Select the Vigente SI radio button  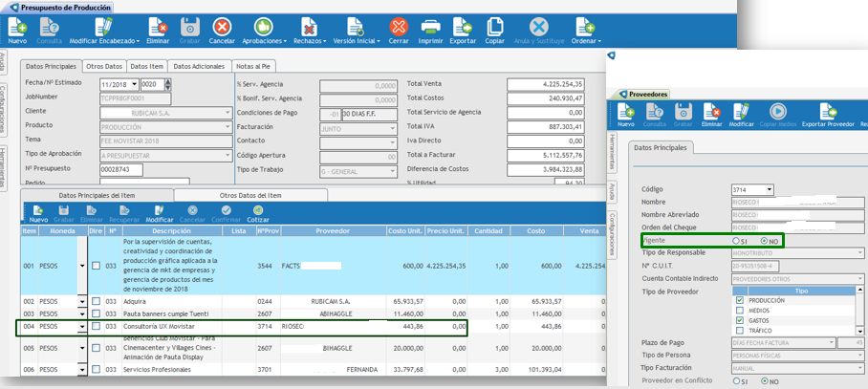734,241
